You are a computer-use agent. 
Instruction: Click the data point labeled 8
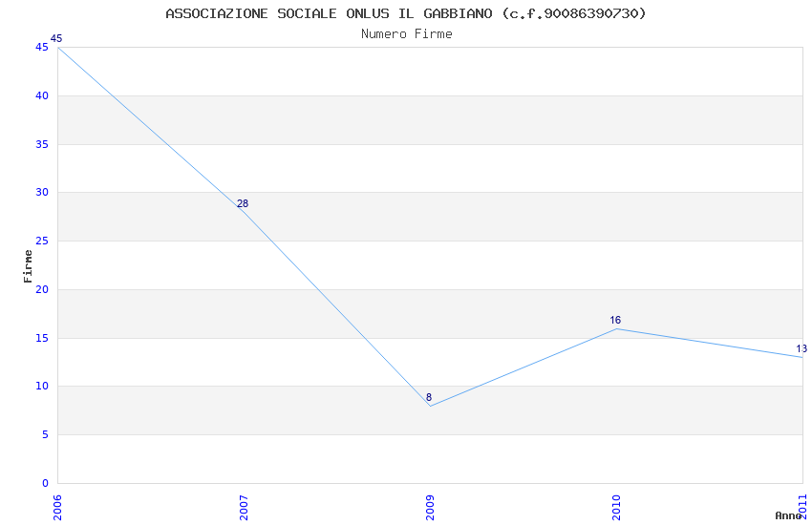(x=430, y=406)
